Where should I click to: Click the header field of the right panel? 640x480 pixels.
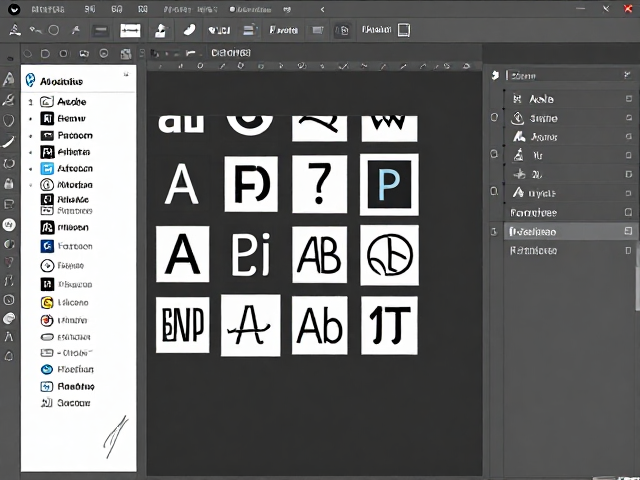[569, 75]
